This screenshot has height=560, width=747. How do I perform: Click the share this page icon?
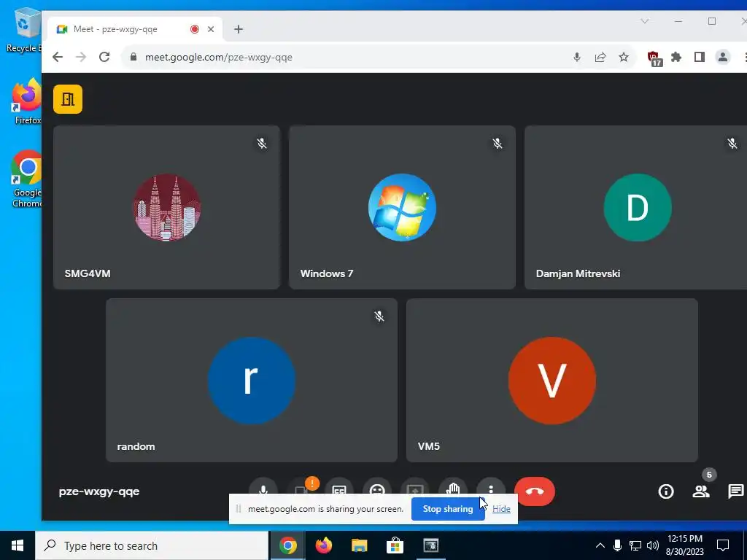600,57
